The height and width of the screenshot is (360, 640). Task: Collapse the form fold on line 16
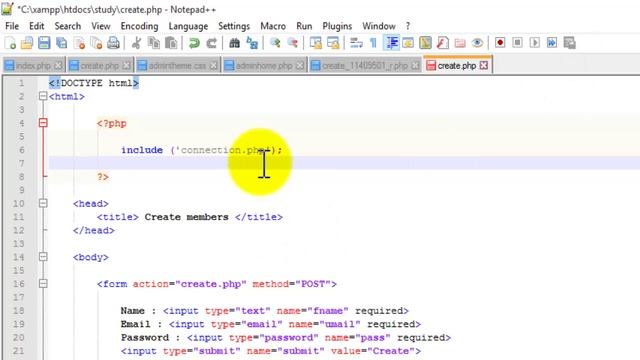43,284
